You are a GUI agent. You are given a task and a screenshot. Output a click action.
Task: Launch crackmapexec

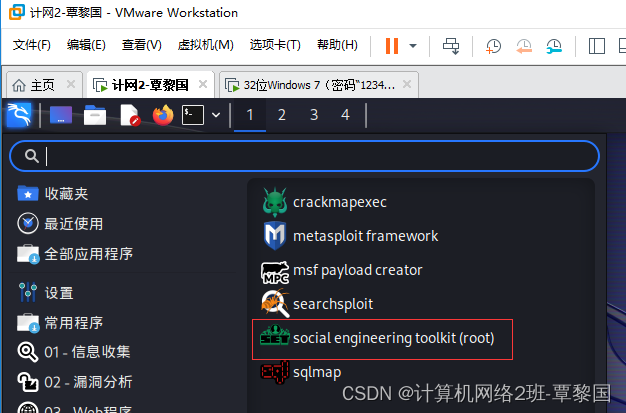tap(324, 202)
